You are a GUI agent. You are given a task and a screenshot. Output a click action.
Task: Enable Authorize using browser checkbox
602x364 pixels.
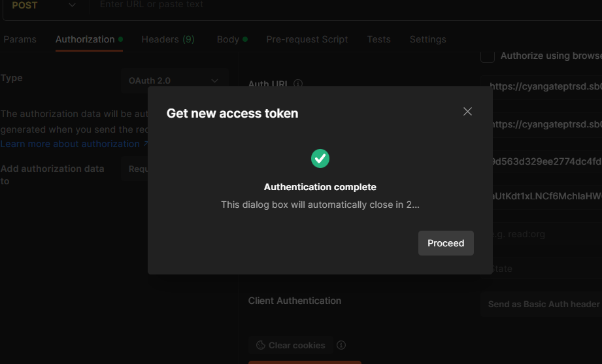pos(488,56)
